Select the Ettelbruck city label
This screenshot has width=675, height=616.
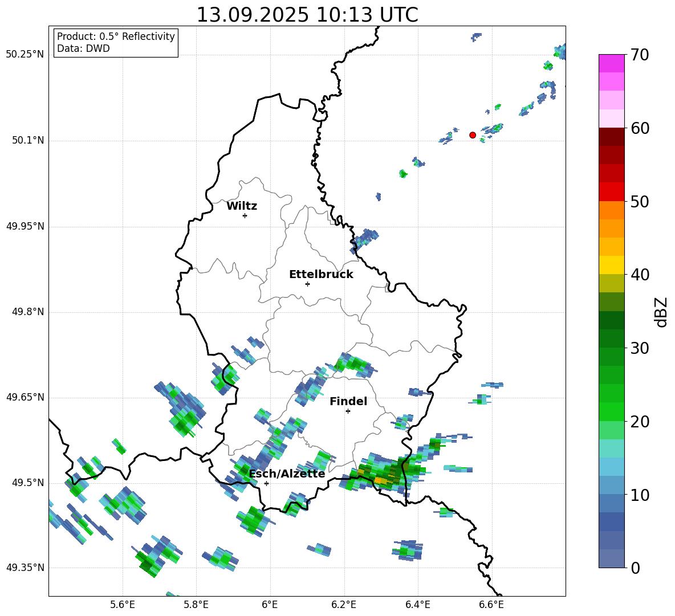pyautogui.click(x=321, y=274)
